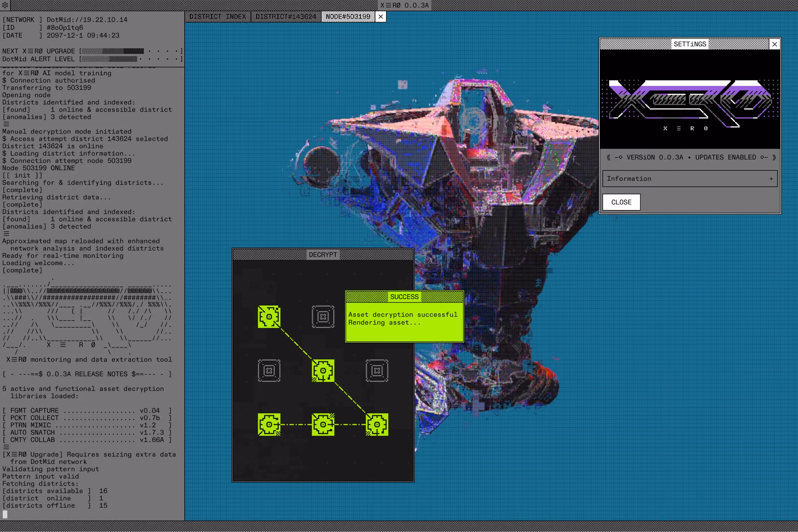Select the middle-right unlit node in DECRYPT grid
Image resolution: width=798 pixels, height=532 pixels.
coord(377,371)
